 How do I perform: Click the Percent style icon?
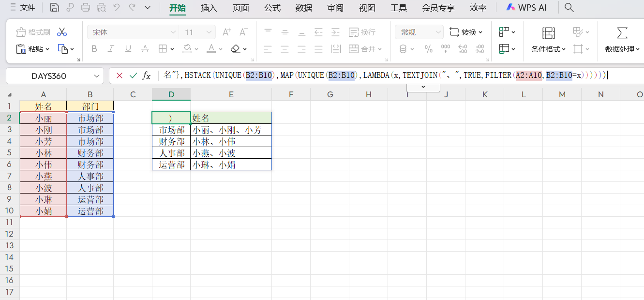(x=428, y=49)
